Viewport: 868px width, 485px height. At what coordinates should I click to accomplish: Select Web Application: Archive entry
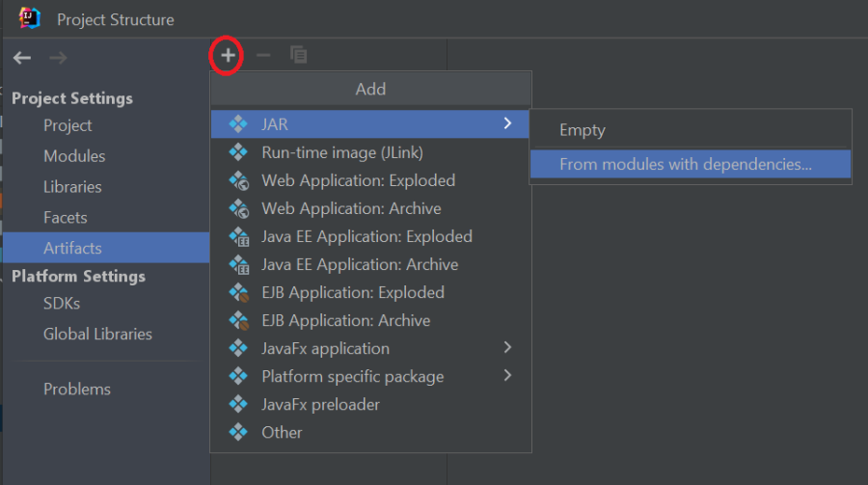351,208
